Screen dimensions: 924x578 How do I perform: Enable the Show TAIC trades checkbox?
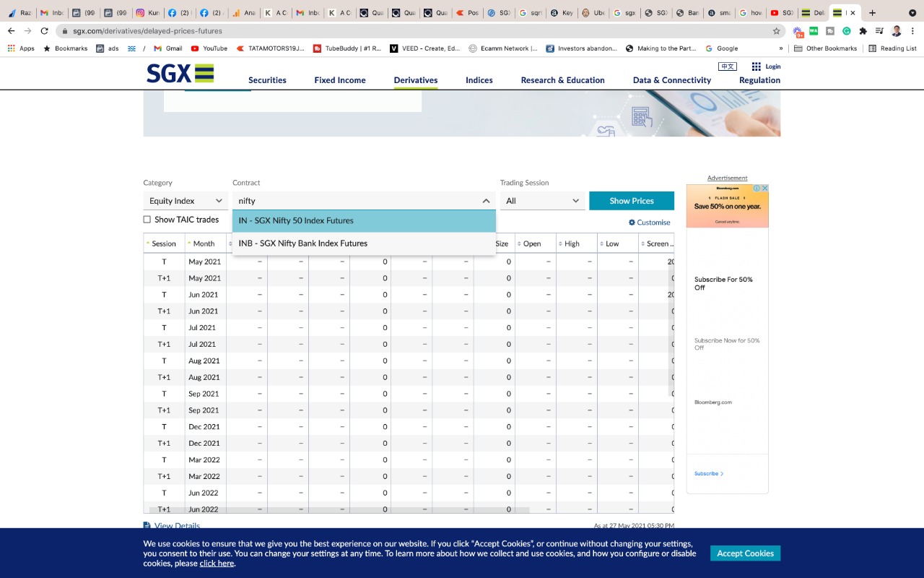pos(147,219)
